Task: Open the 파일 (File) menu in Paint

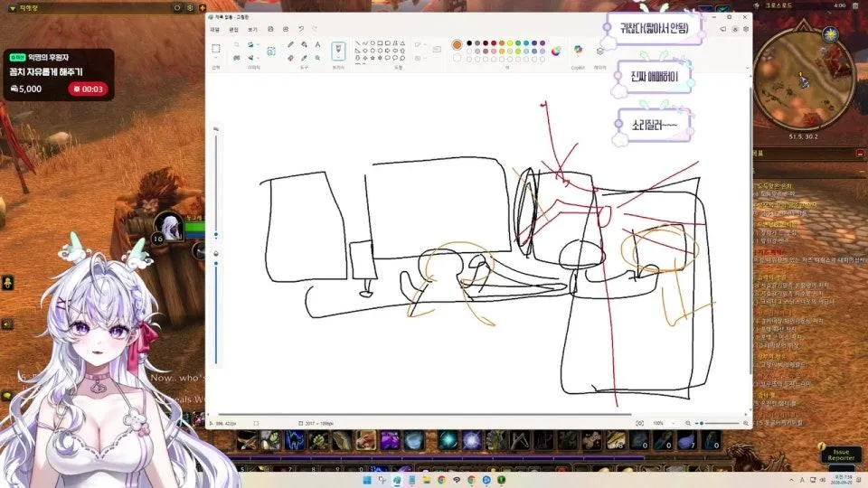Action: click(215, 29)
